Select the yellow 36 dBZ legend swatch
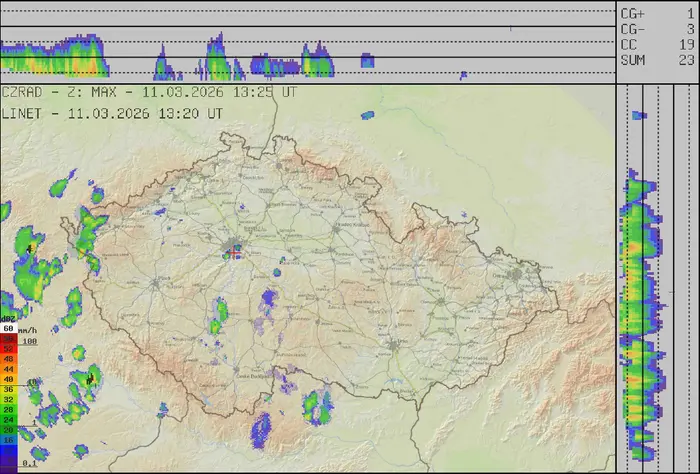This screenshot has height=474, width=700. click(8, 390)
